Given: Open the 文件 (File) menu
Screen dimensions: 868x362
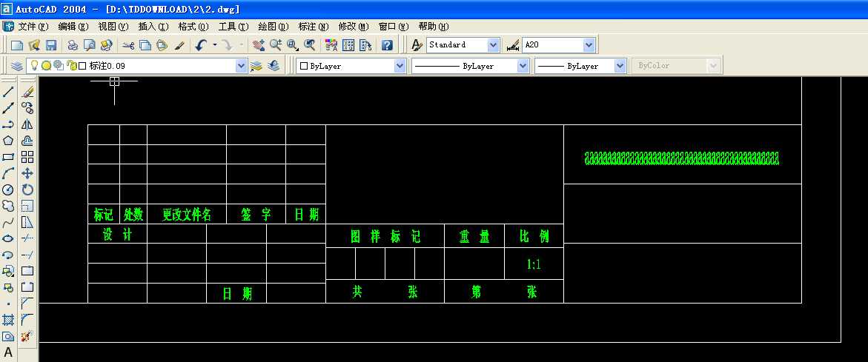Looking at the screenshot, I should (x=32, y=26).
